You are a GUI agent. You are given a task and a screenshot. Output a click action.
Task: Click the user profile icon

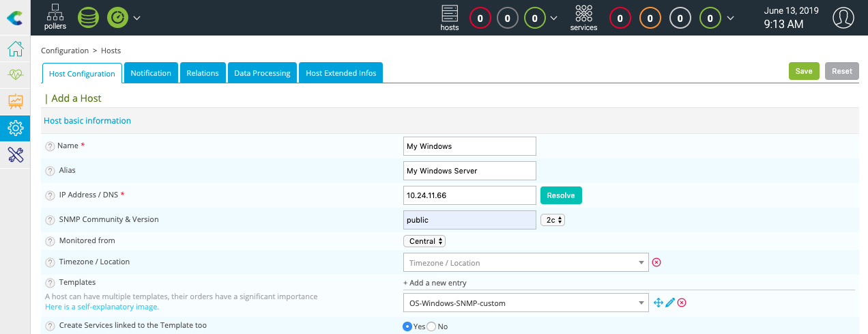pyautogui.click(x=843, y=18)
